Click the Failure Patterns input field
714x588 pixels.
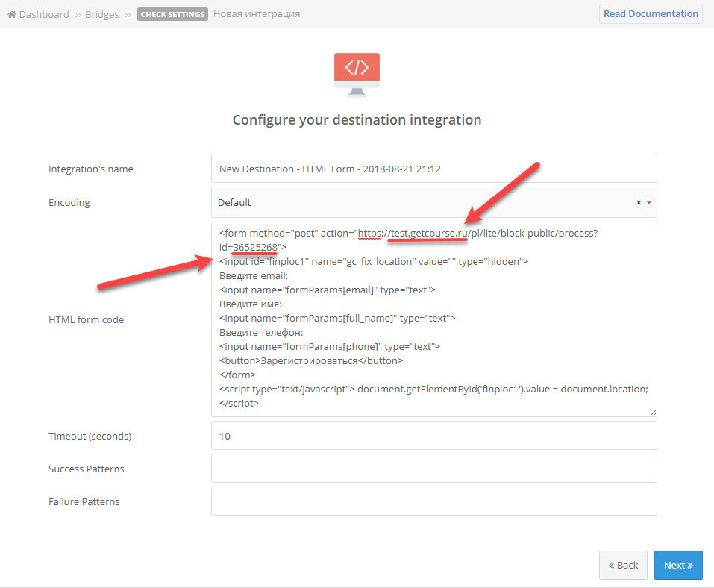point(434,501)
